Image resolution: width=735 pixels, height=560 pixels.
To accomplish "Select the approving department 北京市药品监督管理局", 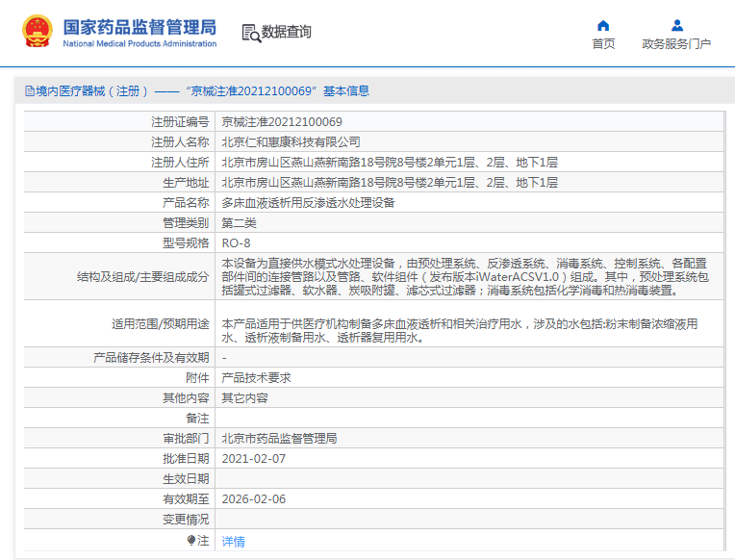I will [x=279, y=438].
